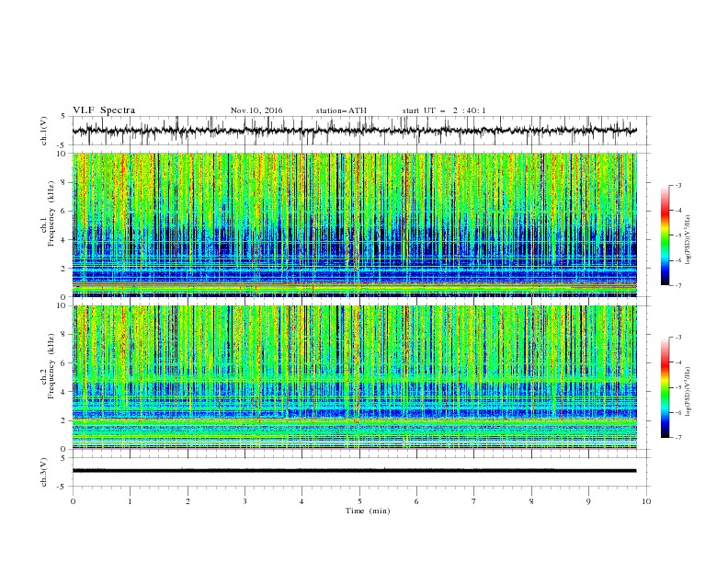Click the ch.1 Frequency (kHz) axis label

48,214
